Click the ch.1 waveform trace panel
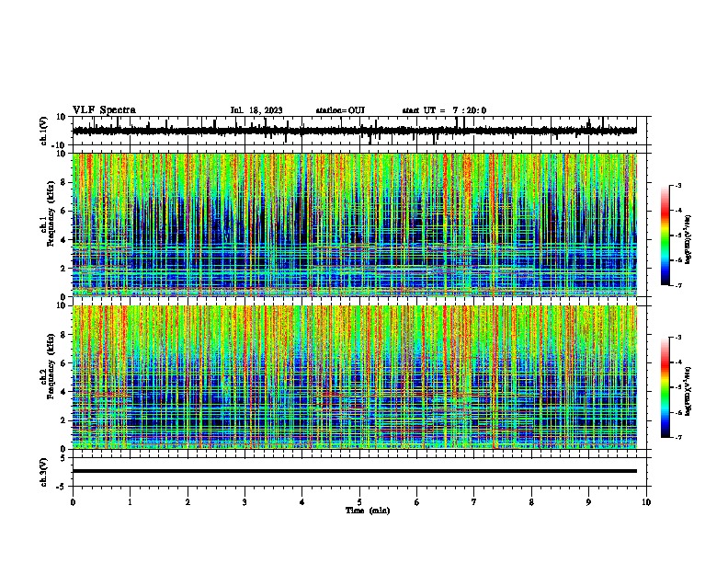The image size is (728, 563). pyautogui.click(x=358, y=131)
